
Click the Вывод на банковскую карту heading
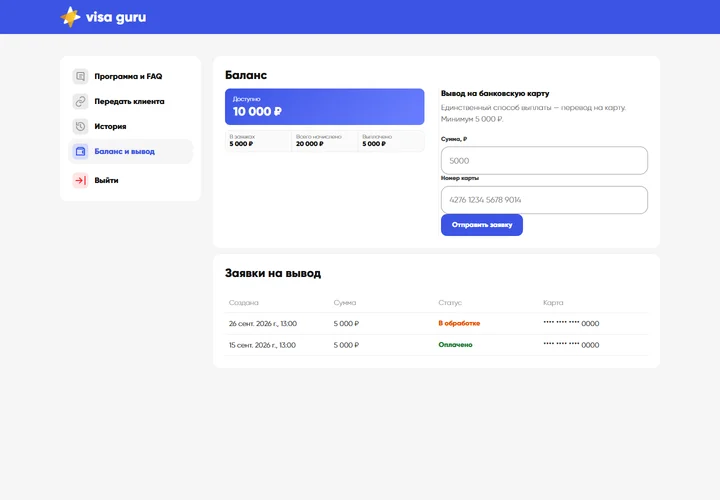point(495,93)
